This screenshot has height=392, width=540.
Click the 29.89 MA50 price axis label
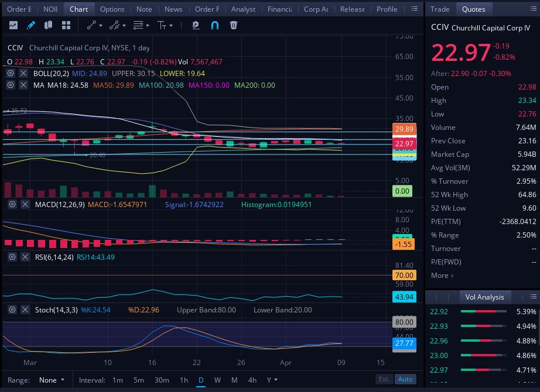coord(404,129)
